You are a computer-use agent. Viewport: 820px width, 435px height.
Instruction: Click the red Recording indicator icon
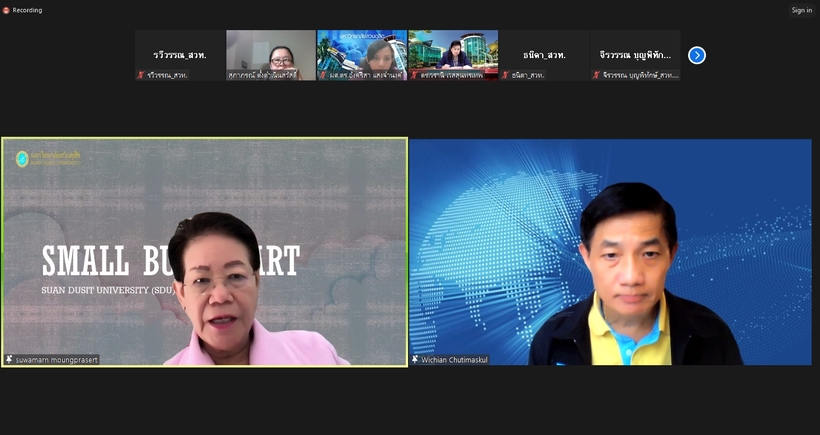(x=6, y=10)
